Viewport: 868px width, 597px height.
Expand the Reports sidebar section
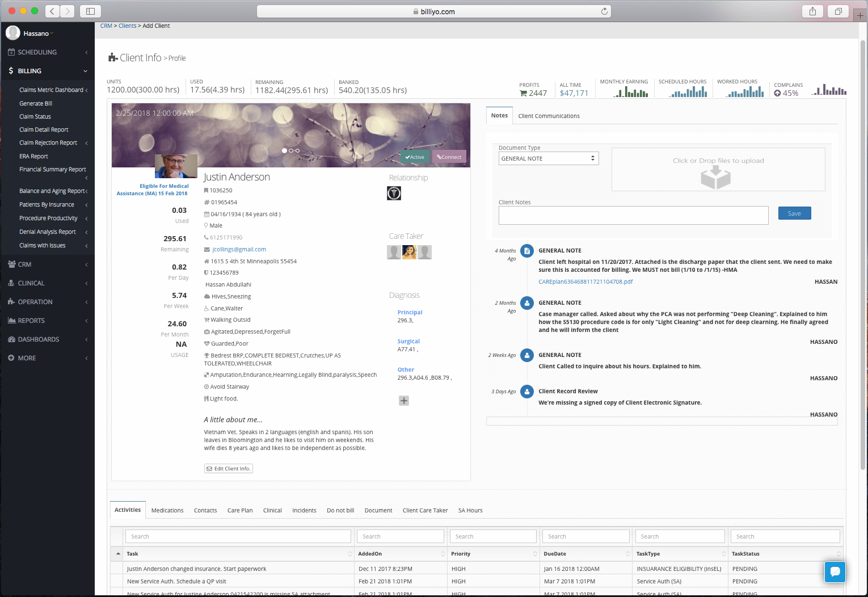click(x=47, y=321)
